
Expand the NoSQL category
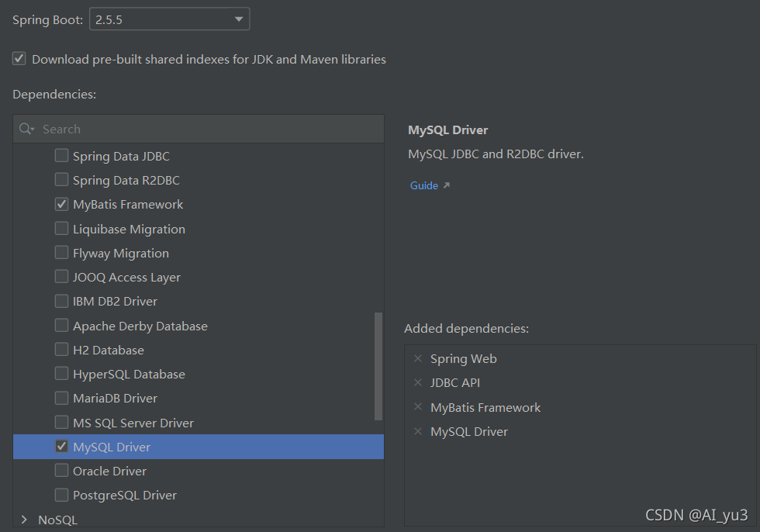click(x=24, y=520)
